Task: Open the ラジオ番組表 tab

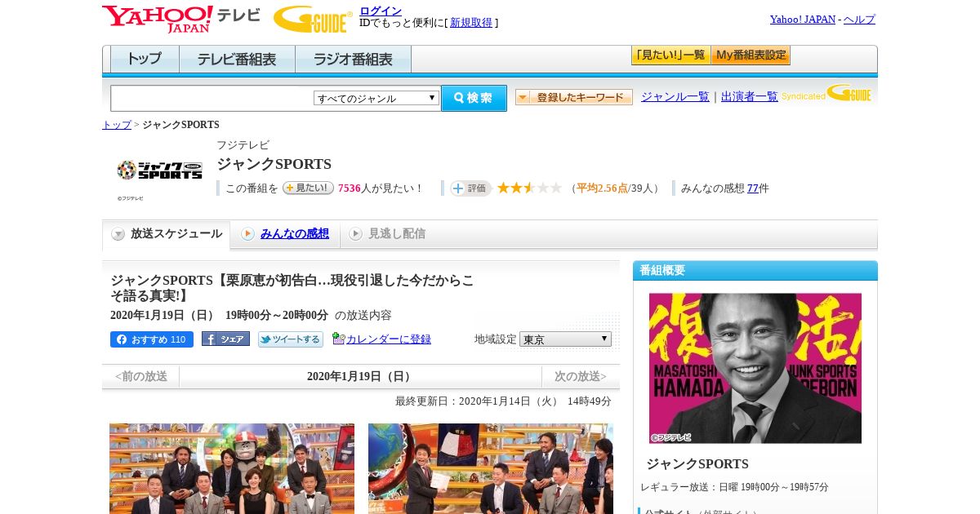Action: click(x=353, y=60)
